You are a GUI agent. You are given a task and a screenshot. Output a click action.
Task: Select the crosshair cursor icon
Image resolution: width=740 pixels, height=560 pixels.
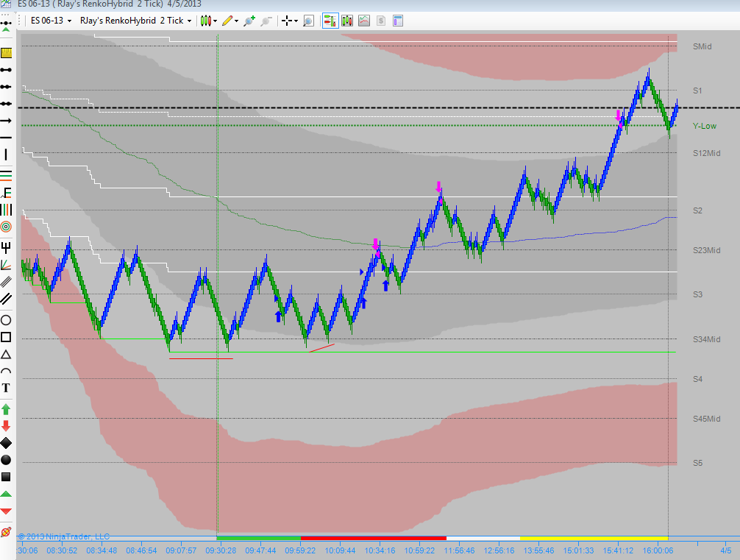point(286,21)
